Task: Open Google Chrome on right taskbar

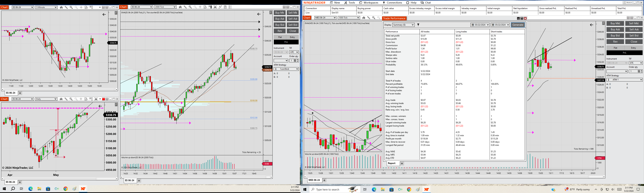Action: click(x=409, y=189)
